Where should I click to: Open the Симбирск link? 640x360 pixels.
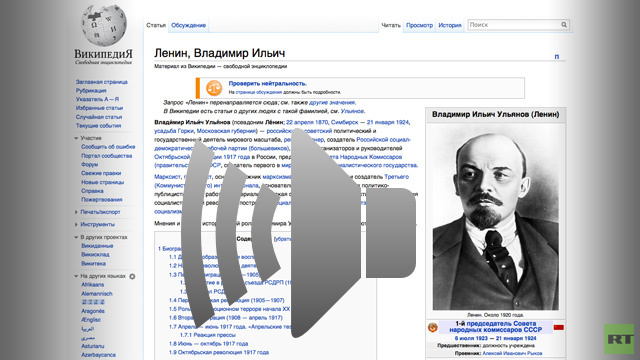coord(344,122)
